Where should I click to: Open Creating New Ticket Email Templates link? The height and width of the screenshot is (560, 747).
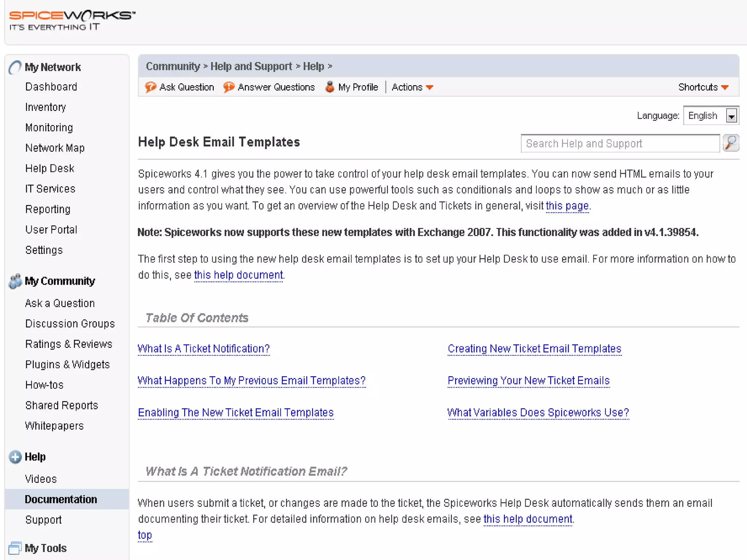click(x=534, y=349)
